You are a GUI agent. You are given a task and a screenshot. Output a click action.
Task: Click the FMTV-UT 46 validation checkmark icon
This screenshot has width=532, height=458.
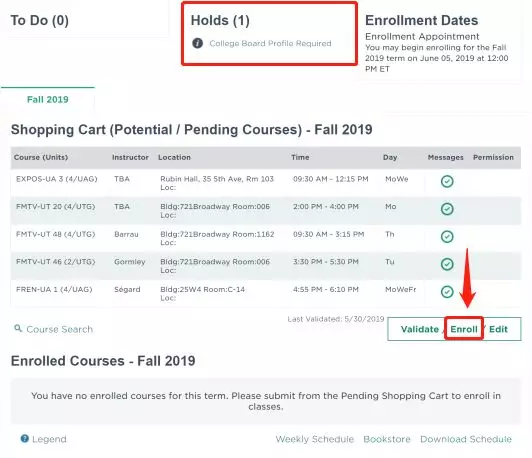tap(447, 264)
